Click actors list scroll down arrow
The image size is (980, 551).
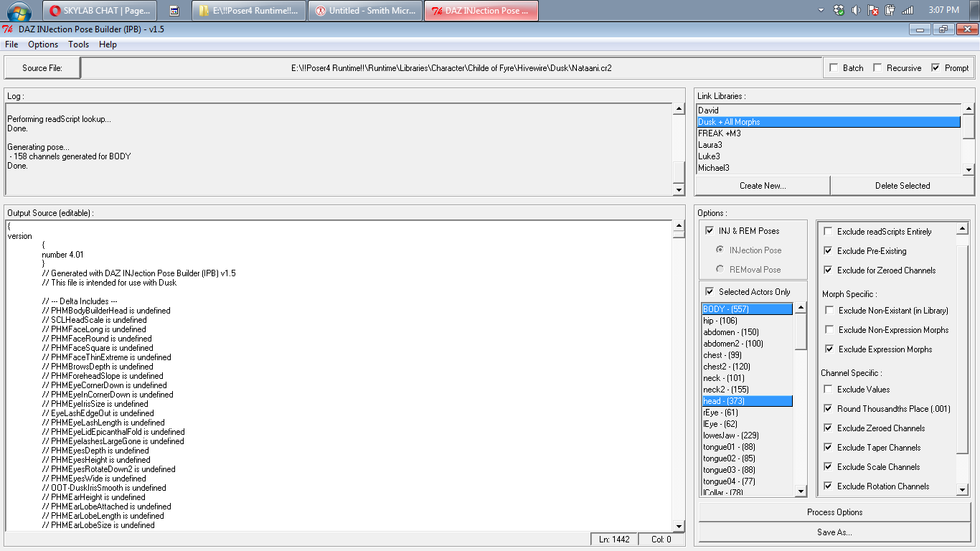tap(801, 491)
